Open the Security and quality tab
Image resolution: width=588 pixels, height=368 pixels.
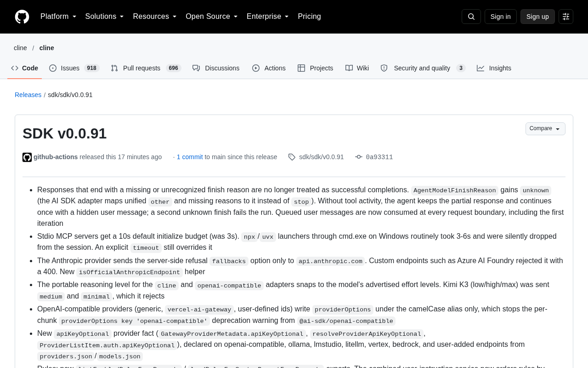[423, 68]
